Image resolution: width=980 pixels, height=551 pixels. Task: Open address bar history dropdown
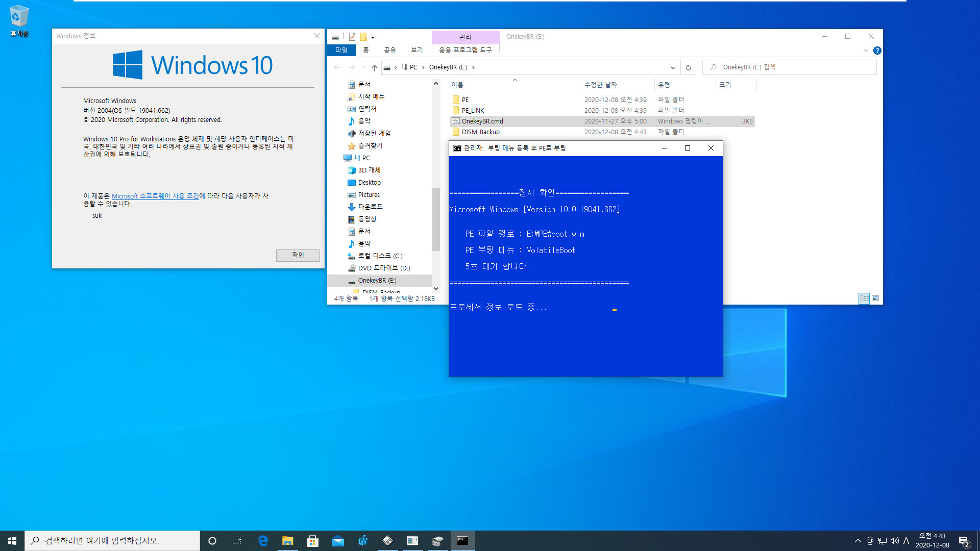[673, 67]
